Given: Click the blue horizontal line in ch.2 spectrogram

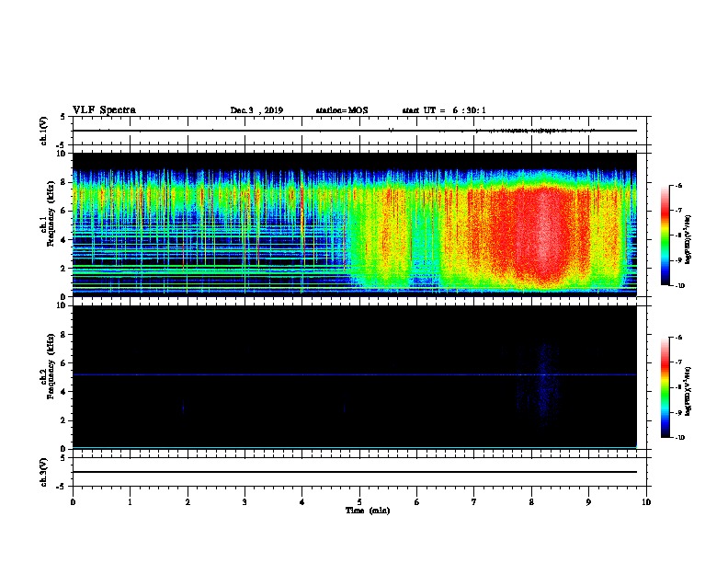Looking at the screenshot, I should [355, 374].
